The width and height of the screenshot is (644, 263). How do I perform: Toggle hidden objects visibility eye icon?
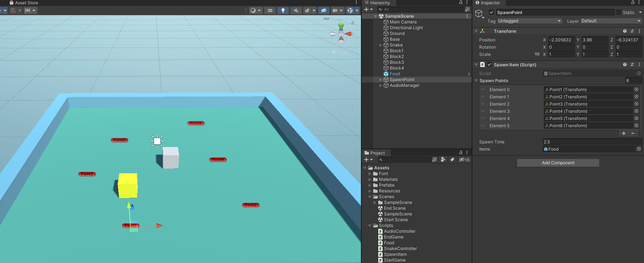pos(324,10)
